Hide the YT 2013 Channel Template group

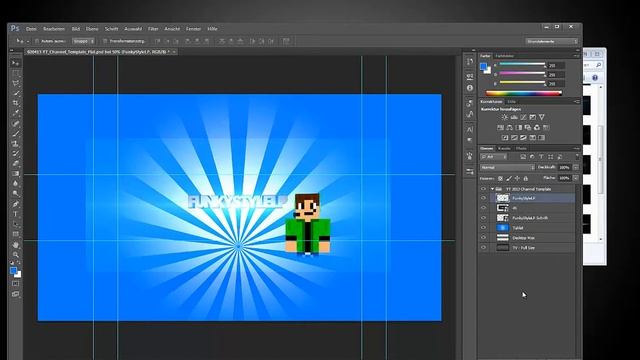483,189
